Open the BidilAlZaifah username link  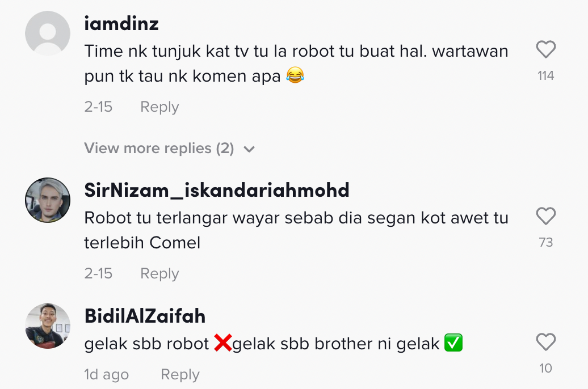pyautogui.click(x=145, y=316)
